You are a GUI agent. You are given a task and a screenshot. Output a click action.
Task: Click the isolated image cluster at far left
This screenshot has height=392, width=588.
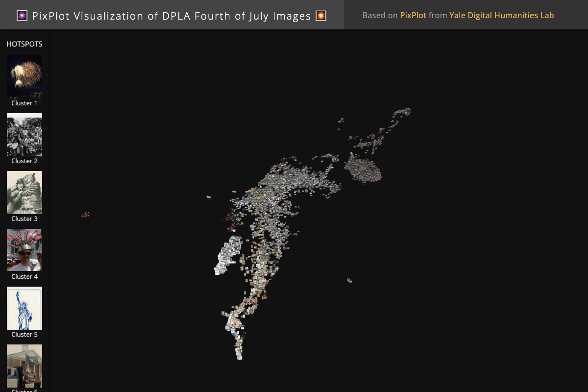(85, 214)
